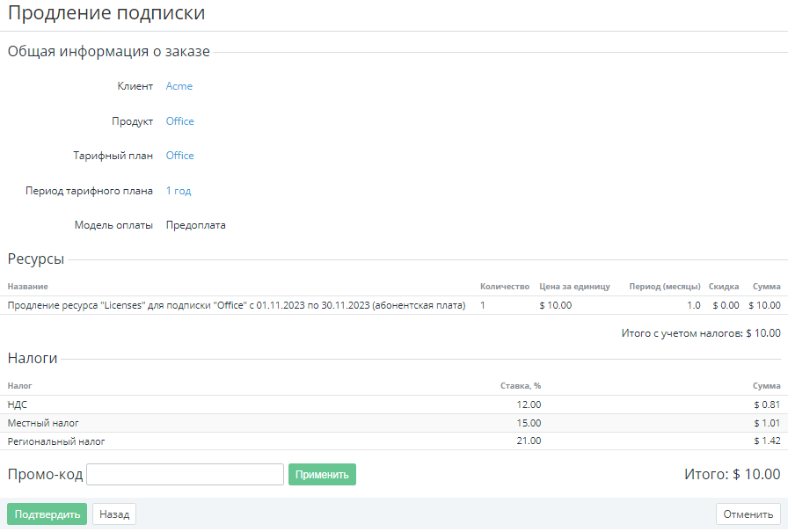Click the Период (месяцы) column header

coord(664,287)
